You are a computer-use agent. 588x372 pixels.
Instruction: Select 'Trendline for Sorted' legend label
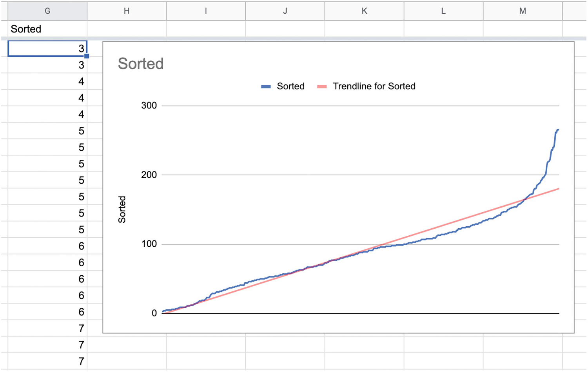(x=374, y=87)
